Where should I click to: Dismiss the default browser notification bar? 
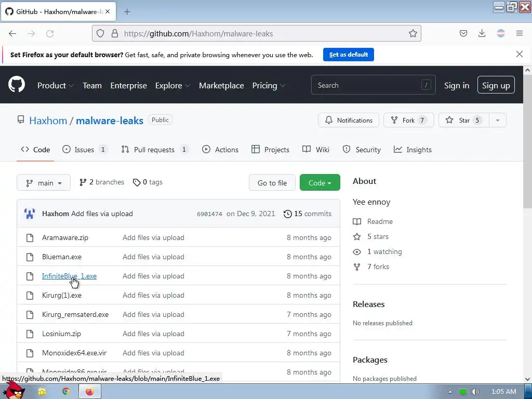point(520,54)
